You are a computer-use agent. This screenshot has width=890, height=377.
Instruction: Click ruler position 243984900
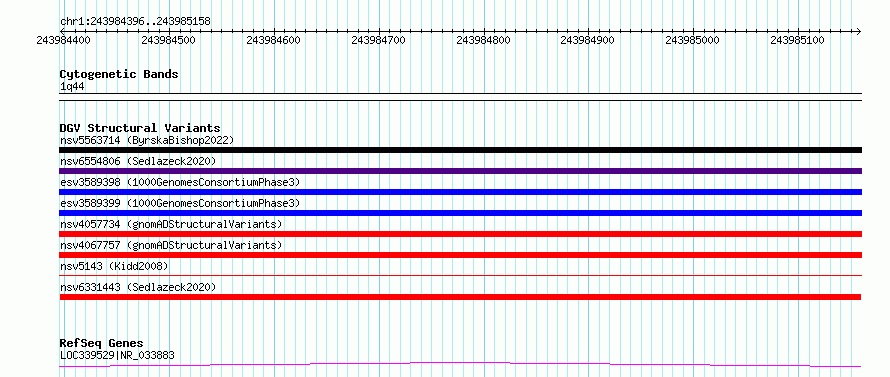pos(587,40)
